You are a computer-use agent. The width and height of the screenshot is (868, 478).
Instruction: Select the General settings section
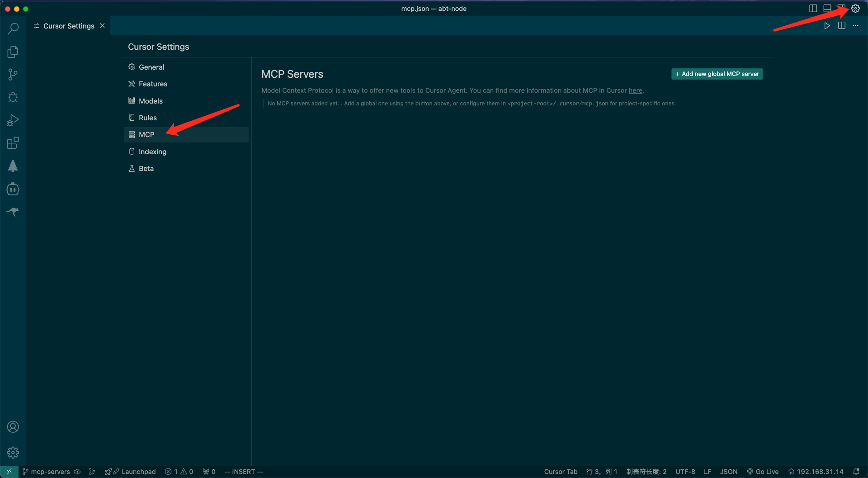coord(151,67)
